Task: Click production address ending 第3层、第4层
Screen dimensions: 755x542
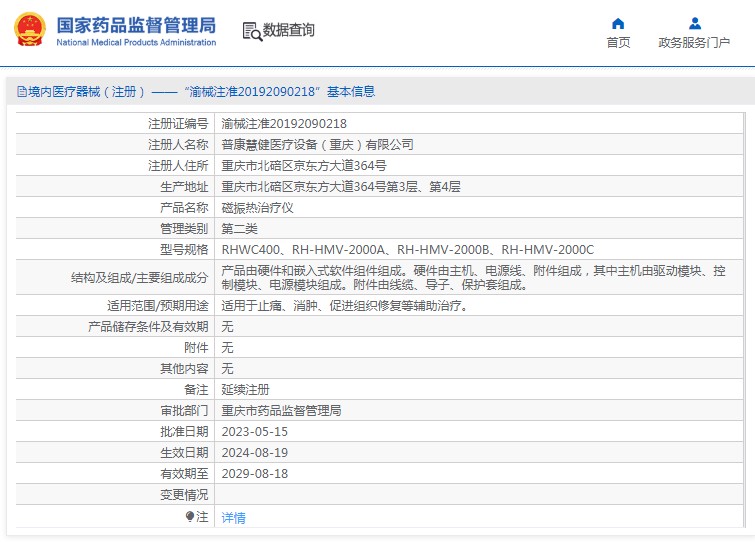Action: 341,187
